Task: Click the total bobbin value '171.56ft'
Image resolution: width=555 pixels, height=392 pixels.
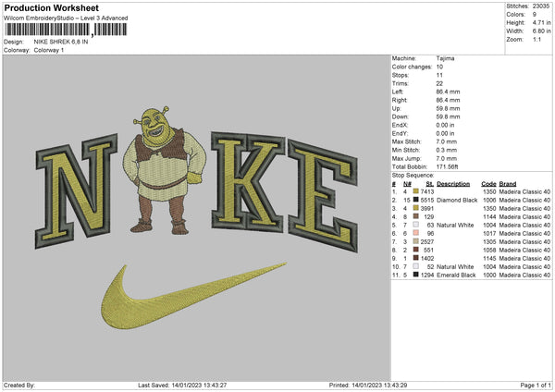Action: pos(447,166)
